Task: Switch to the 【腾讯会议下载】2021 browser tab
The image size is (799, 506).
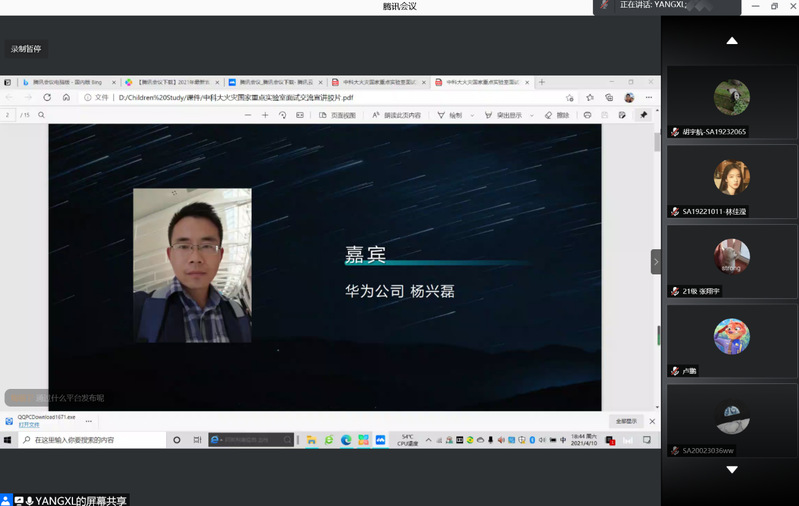Action: tap(172, 82)
